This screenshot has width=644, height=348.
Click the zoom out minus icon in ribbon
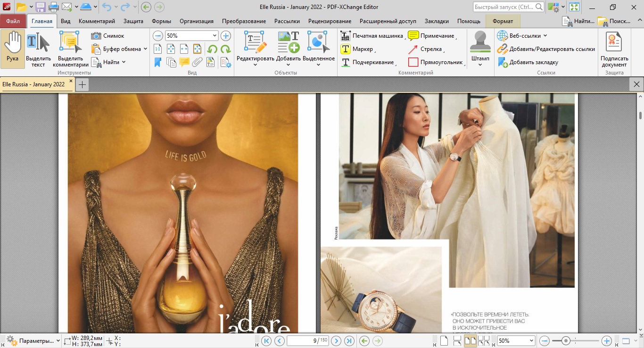pos(158,36)
